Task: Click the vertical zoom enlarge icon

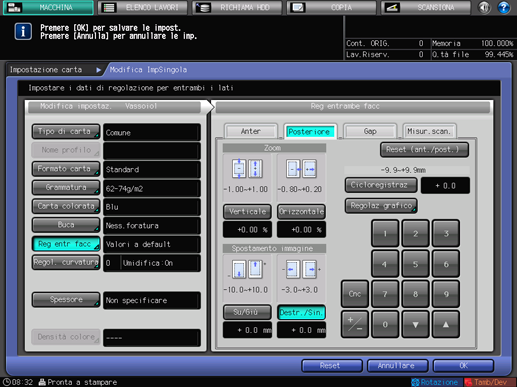Action: (255, 169)
